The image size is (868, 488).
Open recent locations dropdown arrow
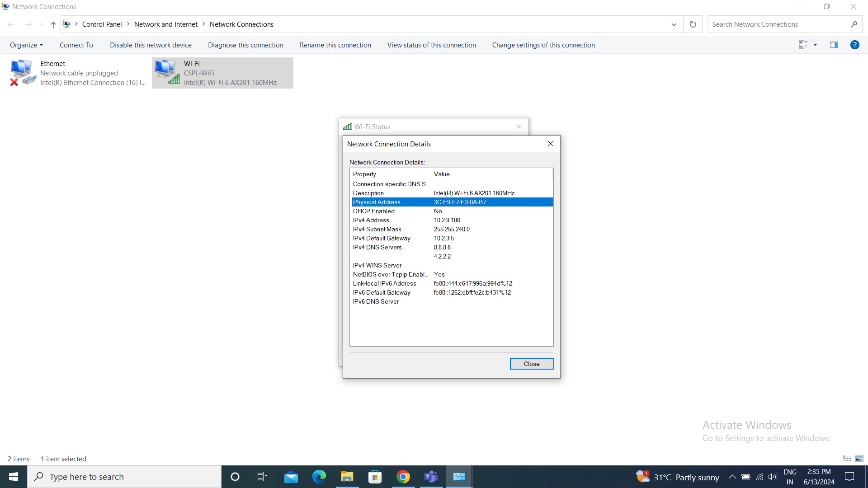click(42, 24)
